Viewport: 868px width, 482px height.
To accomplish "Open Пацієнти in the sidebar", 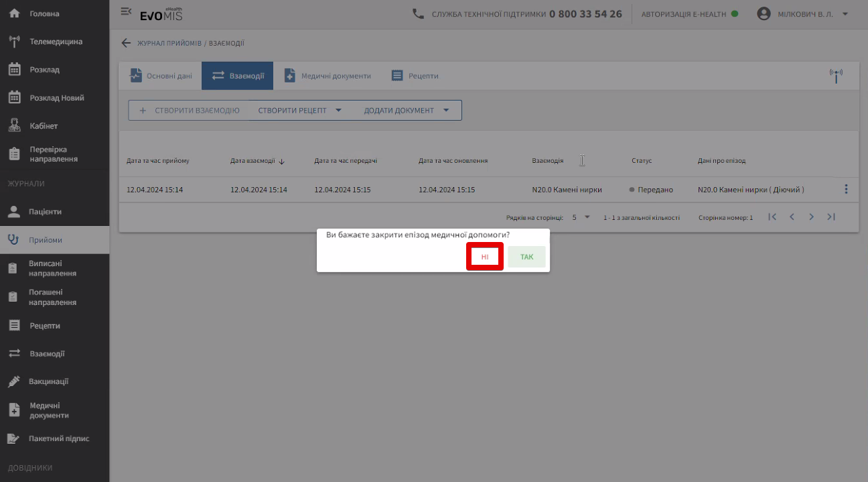I will [45, 212].
